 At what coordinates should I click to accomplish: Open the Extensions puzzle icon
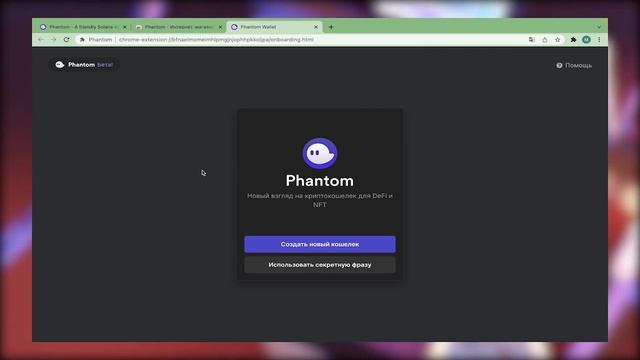[573, 40]
